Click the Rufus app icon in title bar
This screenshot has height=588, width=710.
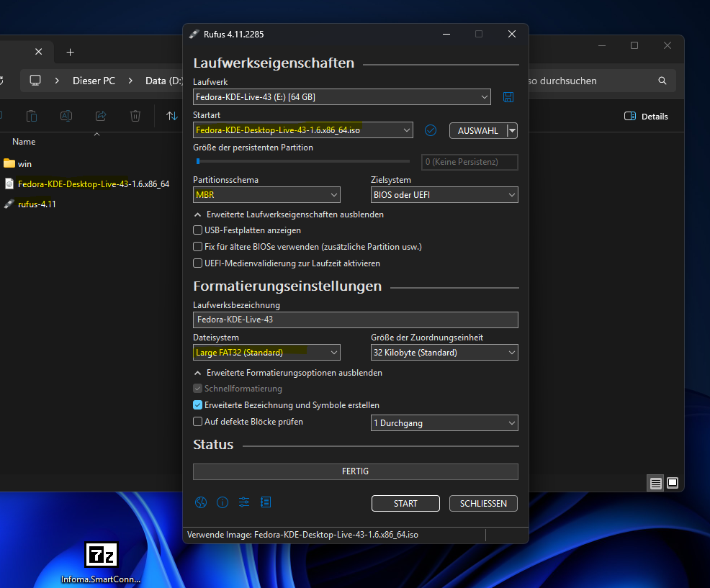[194, 35]
